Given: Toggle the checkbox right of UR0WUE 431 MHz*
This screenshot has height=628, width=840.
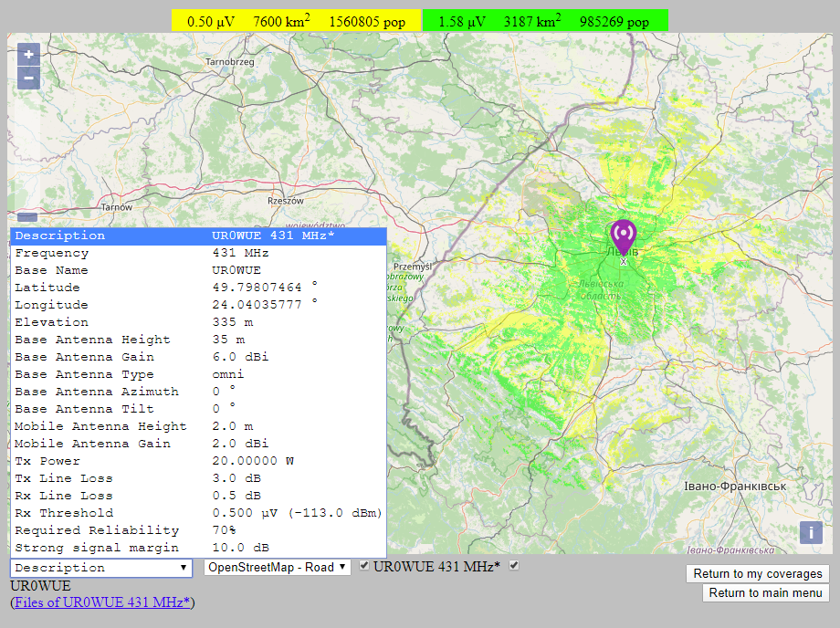Looking at the screenshot, I should coord(514,566).
